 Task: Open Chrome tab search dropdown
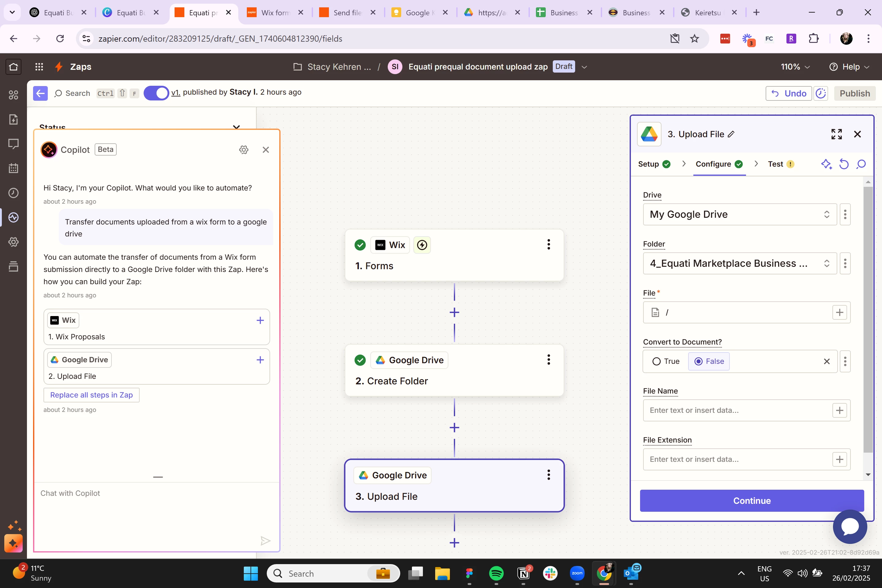pos(12,12)
